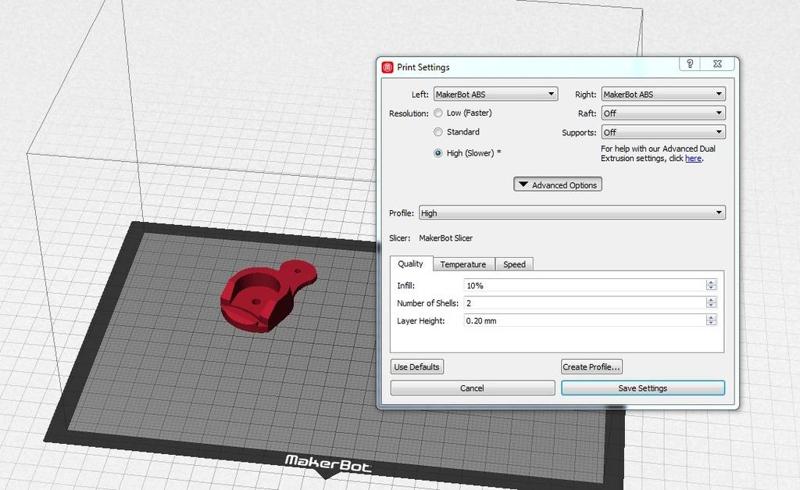Image resolution: width=800 pixels, height=490 pixels.
Task: Open the Profile dropdown
Action: coord(572,213)
